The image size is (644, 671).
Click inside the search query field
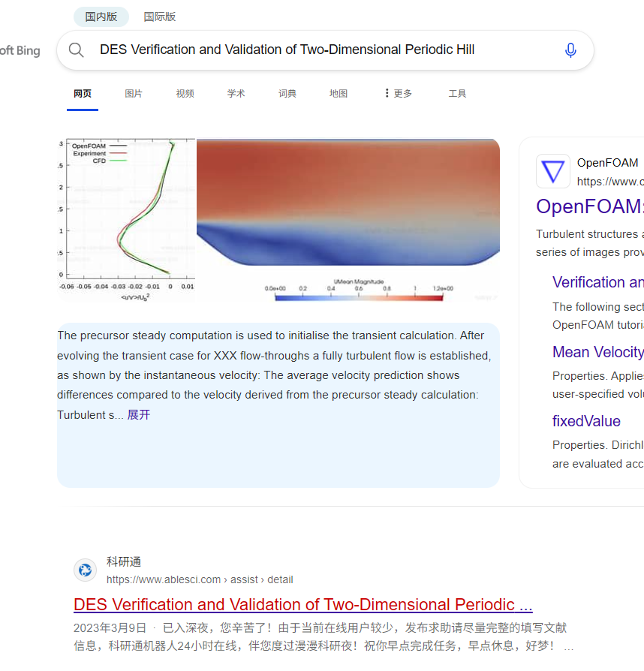coord(323,50)
